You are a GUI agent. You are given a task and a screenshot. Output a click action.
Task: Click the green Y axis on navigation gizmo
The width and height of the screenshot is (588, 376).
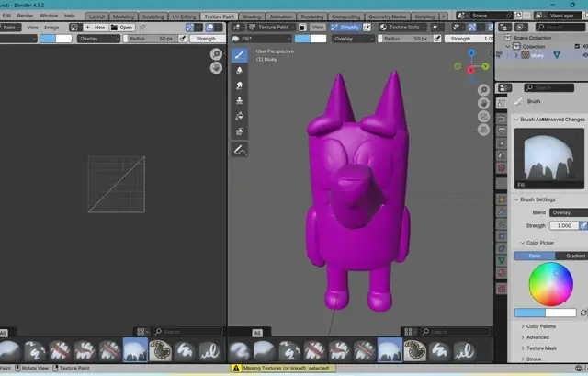tap(486, 66)
